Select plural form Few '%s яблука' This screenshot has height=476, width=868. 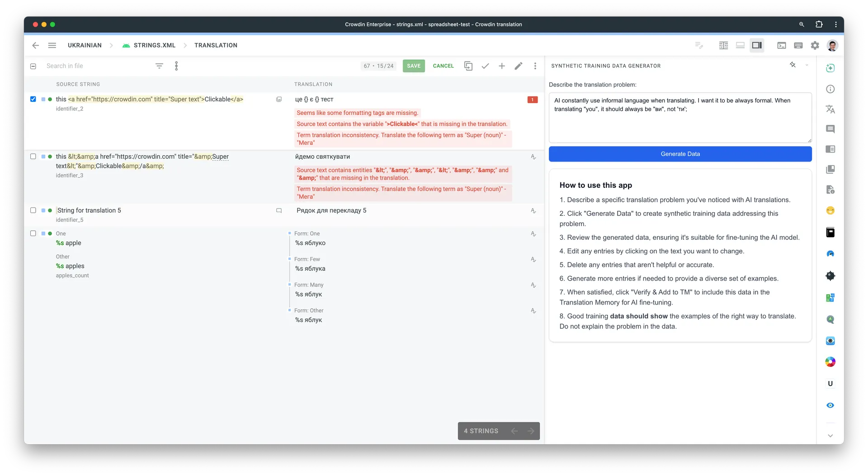click(310, 269)
